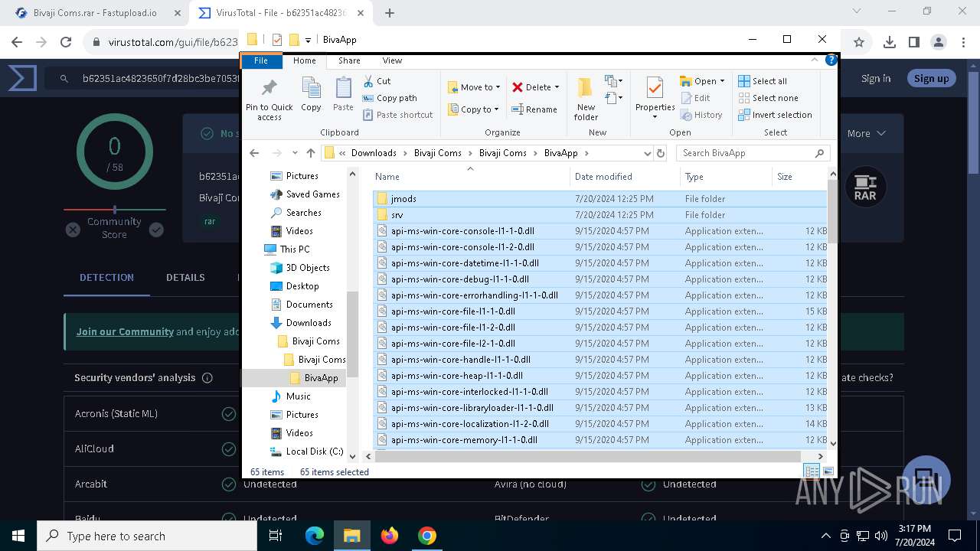Switch to the Share ribbon tab

(349, 60)
